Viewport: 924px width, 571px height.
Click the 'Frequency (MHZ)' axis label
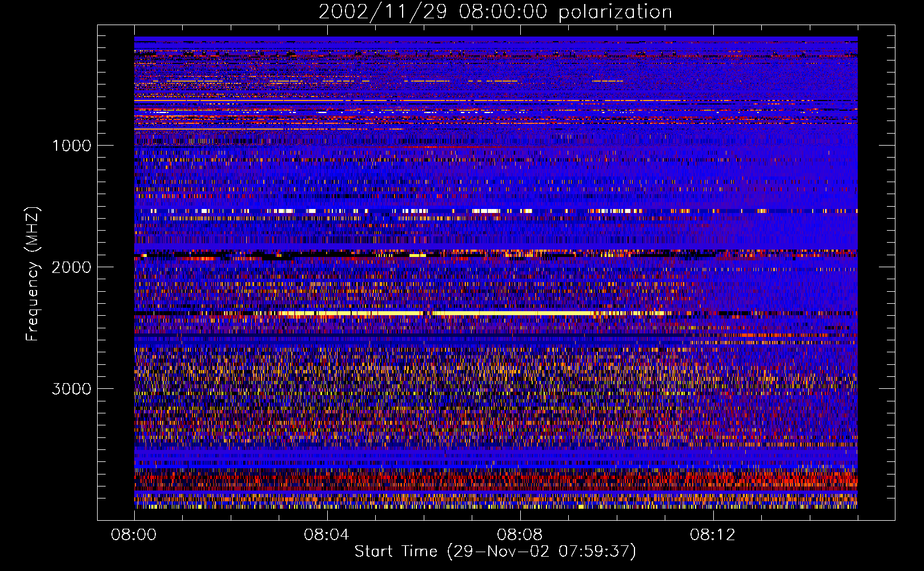click(x=33, y=274)
